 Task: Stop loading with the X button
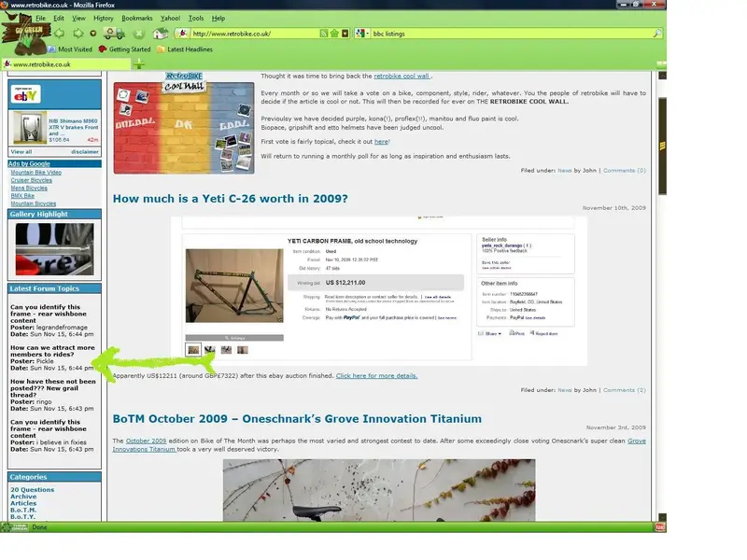coord(138,34)
